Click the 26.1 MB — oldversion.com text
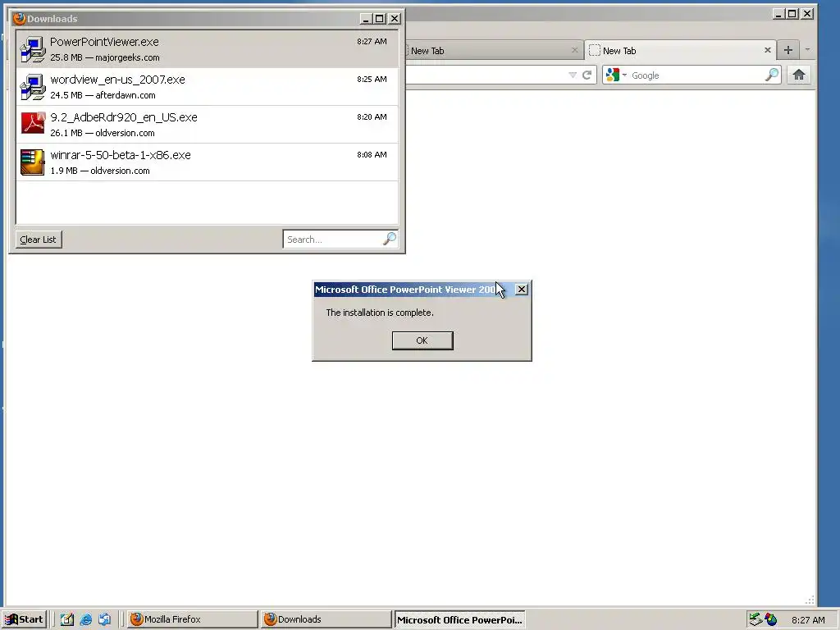840x630 pixels. (x=103, y=133)
